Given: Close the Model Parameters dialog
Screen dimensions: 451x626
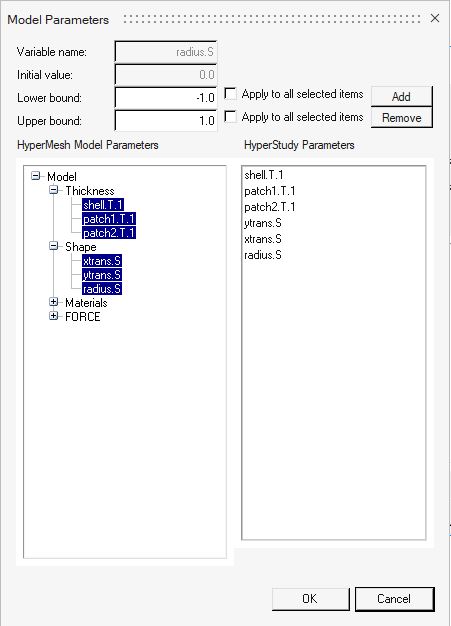Looking at the screenshot, I should point(435,18).
